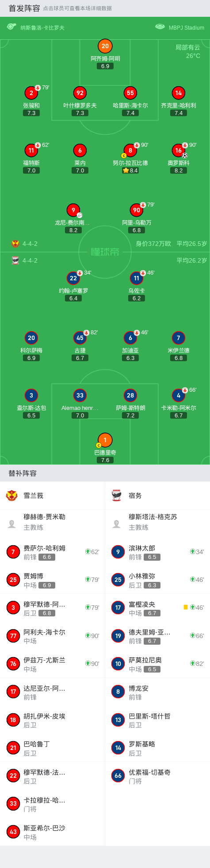The width and height of the screenshot is (210, 868).
Task: Open substitute 滨琳太郎 row
Action: [x=157, y=552]
